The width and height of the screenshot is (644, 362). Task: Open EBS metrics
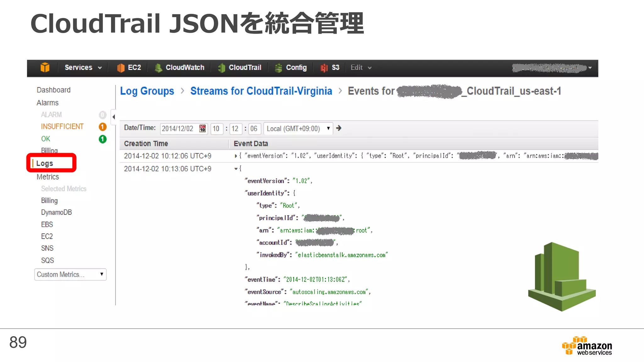(x=47, y=224)
